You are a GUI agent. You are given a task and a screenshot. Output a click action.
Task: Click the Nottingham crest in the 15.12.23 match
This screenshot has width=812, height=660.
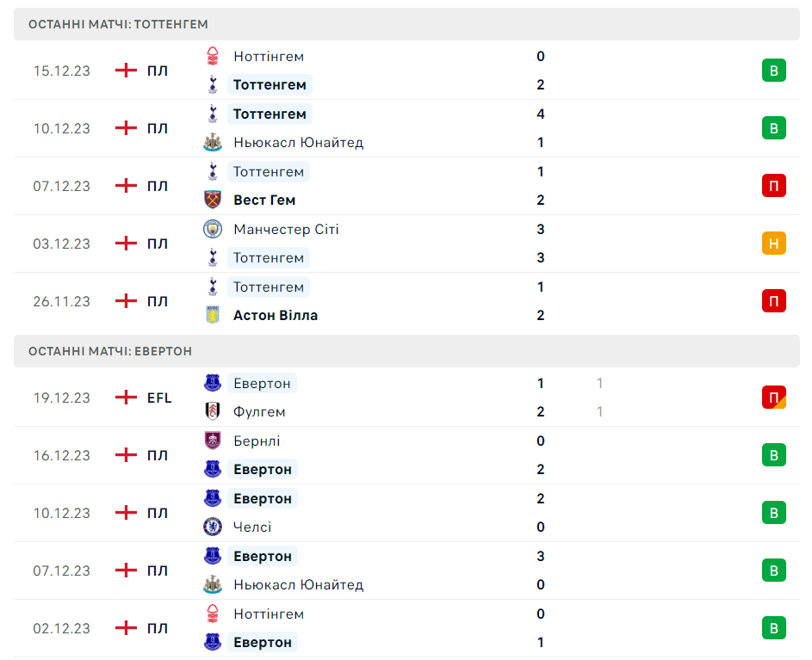tap(212, 57)
